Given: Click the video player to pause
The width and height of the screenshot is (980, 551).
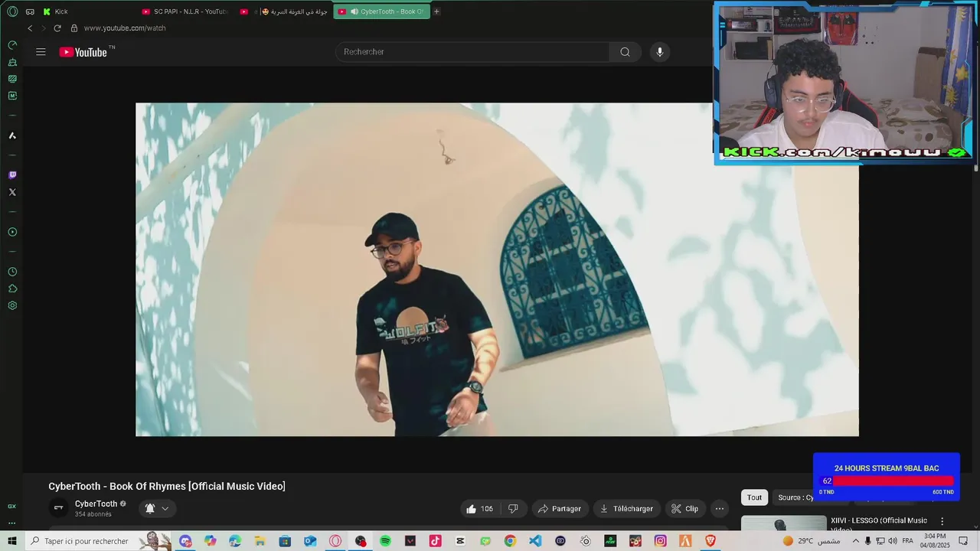Looking at the screenshot, I should click(497, 269).
